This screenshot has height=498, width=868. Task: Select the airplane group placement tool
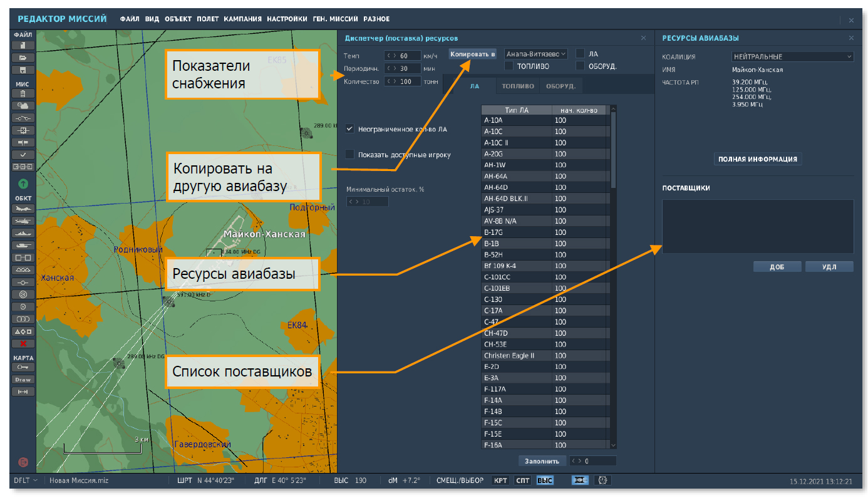(x=23, y=209)
